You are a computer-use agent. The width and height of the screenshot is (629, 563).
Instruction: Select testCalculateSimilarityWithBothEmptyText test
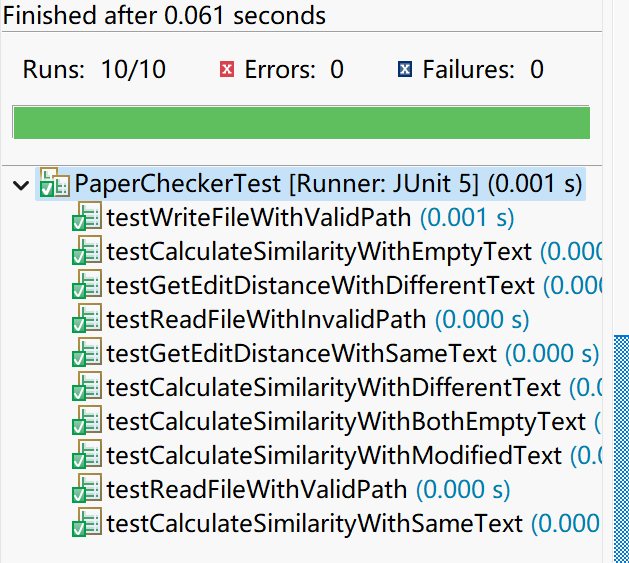[x=346, y=422]
